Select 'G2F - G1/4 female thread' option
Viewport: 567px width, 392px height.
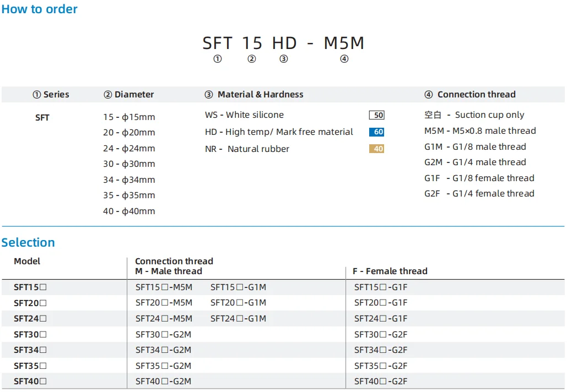[479, 194]
